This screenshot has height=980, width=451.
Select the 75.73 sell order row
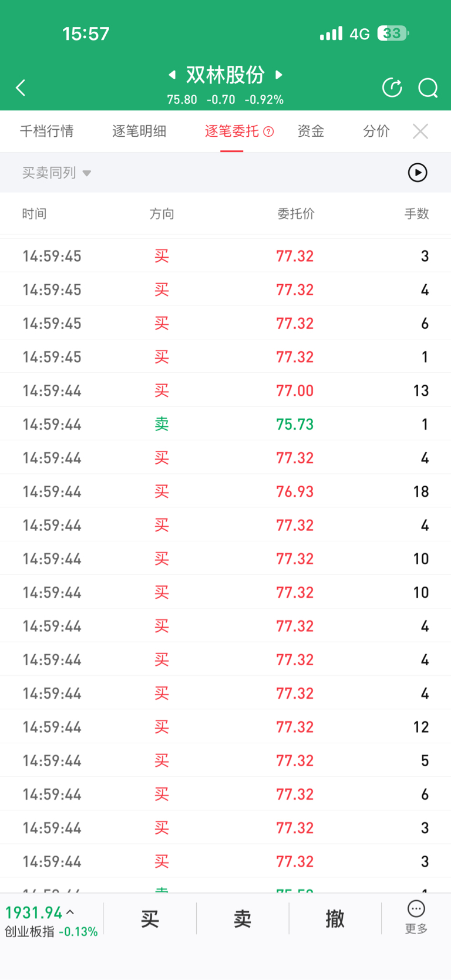(x=225, y=424)
